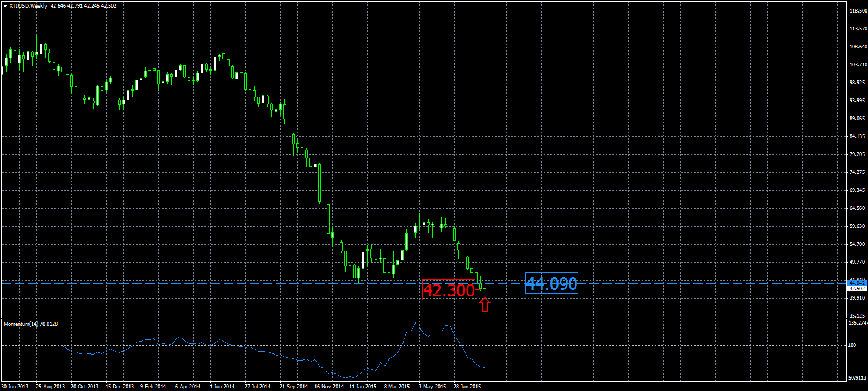Click the red up arrow marker
This screenshot has height=391, width=868.
click(x=485, y=305)
